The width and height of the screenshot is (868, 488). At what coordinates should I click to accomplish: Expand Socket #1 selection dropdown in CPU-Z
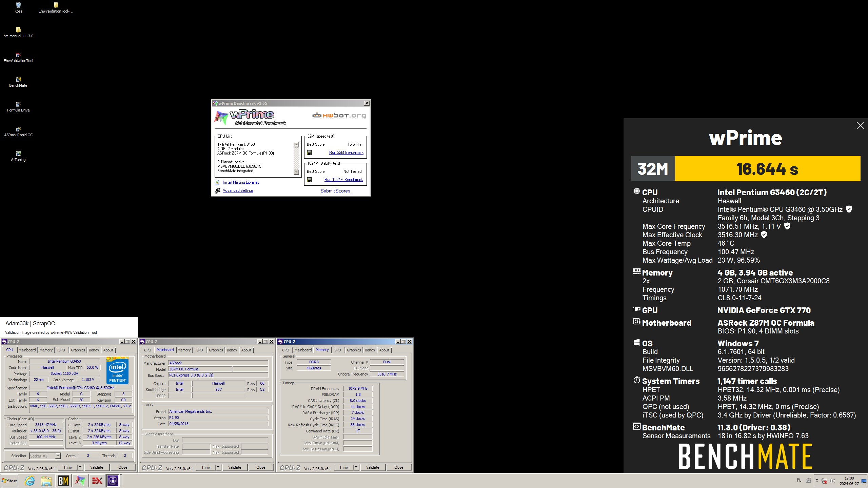coord(58,456)
